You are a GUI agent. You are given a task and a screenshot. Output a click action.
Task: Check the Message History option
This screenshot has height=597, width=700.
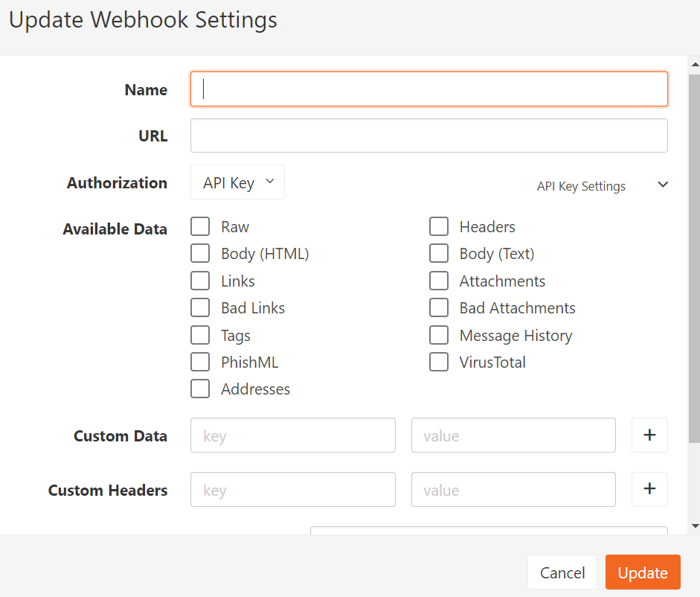point(439,335)
